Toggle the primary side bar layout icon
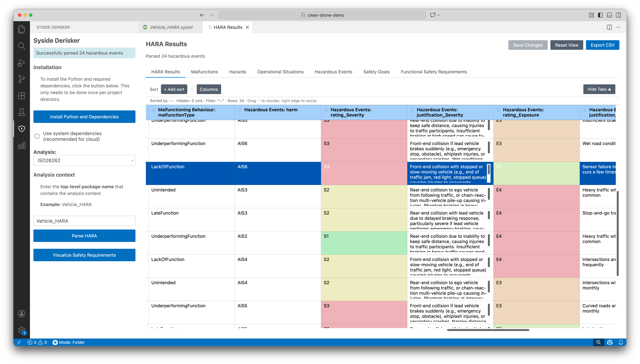This screenshot has width=640, height=364. click(x=600, y=15)
